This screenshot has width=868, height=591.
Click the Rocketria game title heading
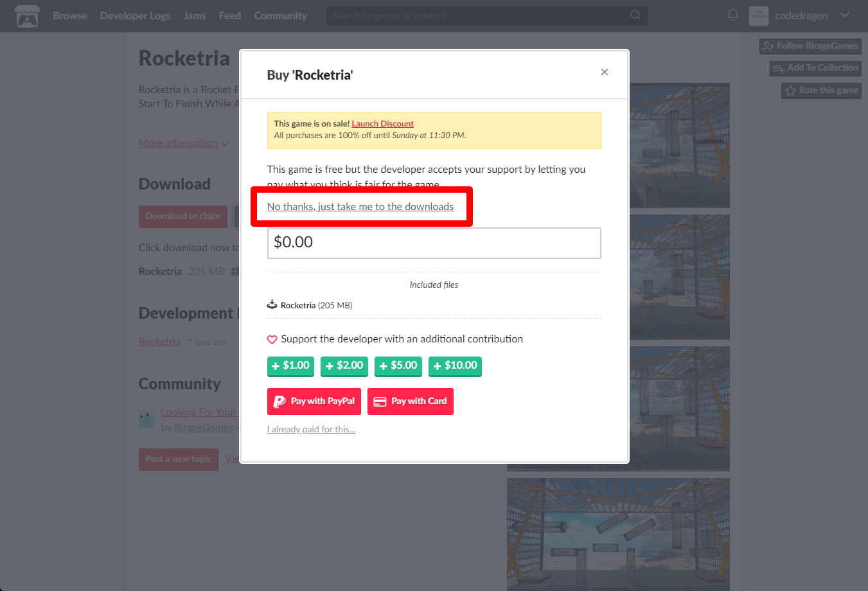(184, 58)
